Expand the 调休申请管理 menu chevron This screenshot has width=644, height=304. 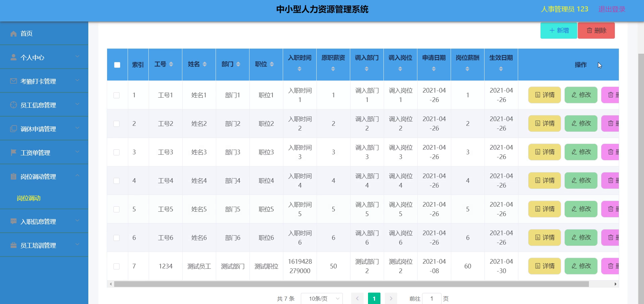coord(77,128)
